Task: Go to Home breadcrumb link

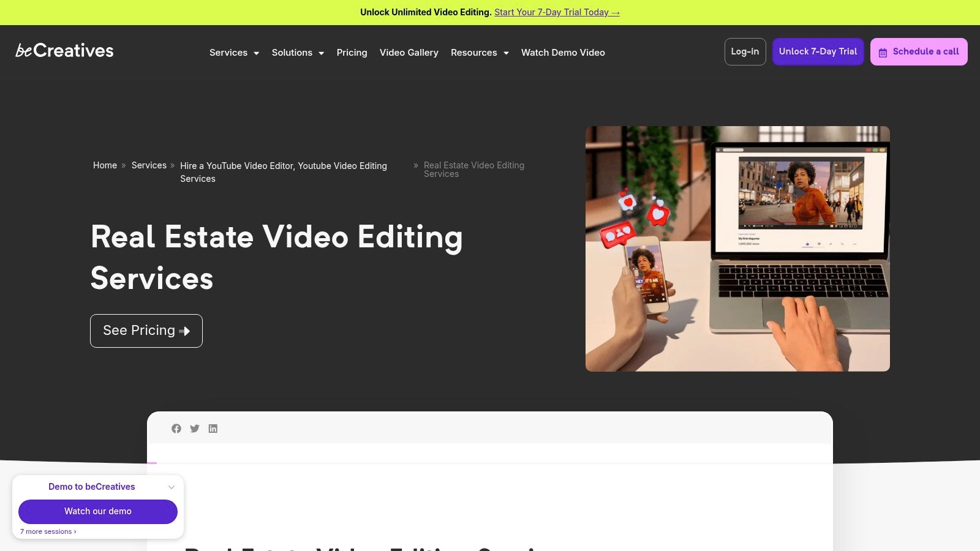Action: tap(105, 165)
